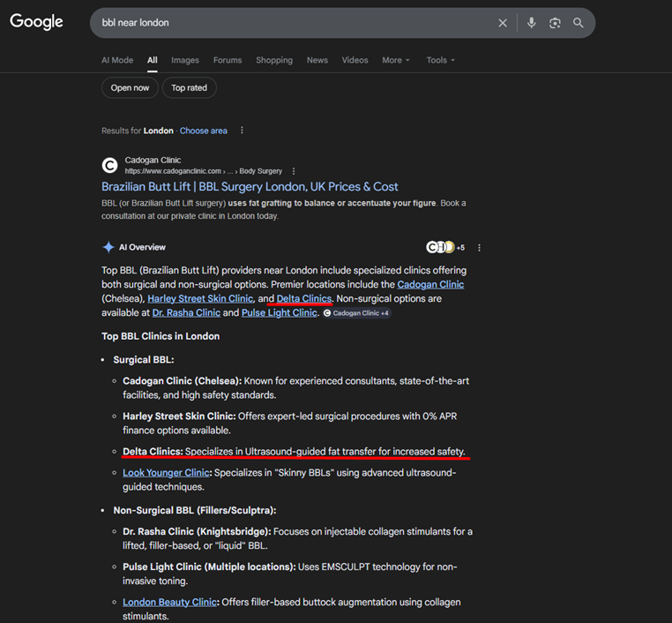Open the Look Younger Clinic link
Viewport: 672px width, 623px height.
click(x=166, y=473)
